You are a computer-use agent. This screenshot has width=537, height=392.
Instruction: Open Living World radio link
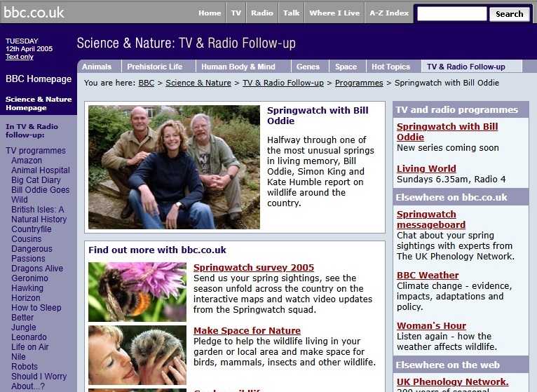[x=426, y=168]
